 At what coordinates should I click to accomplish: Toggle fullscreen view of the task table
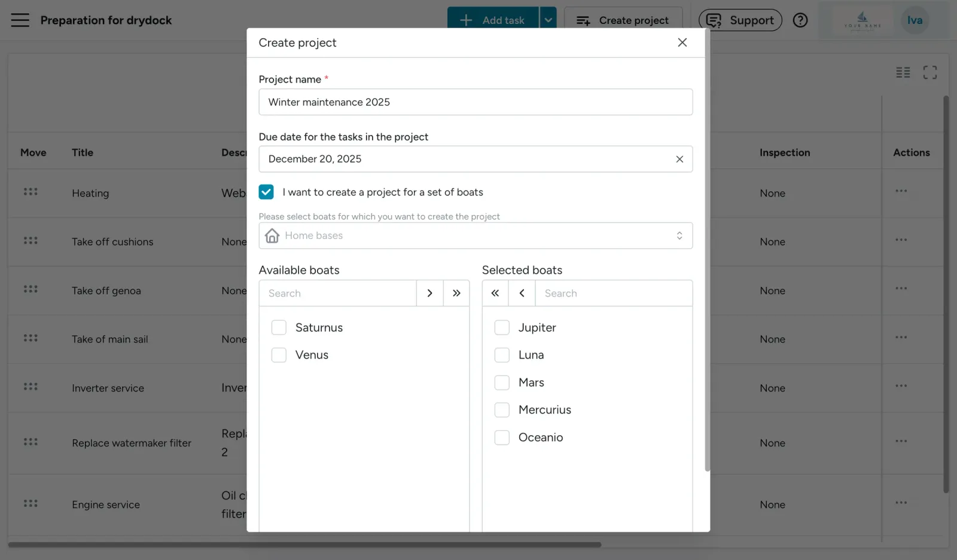[929, 72]
